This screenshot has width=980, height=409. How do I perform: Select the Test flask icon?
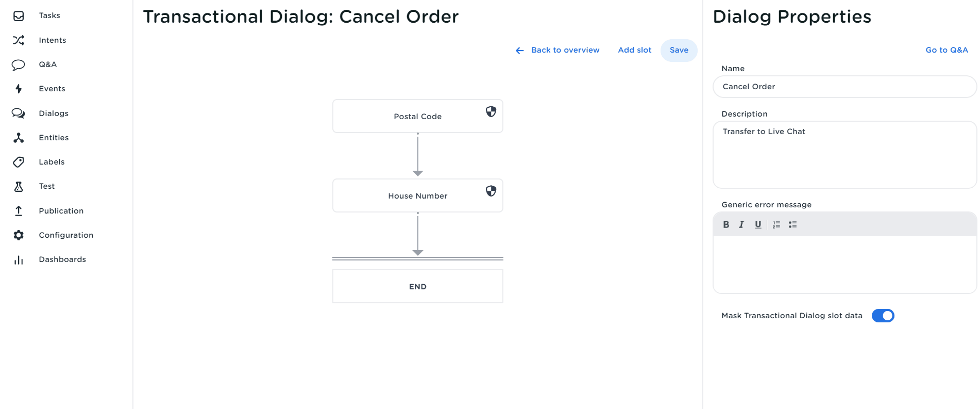[x=19, y=186]
